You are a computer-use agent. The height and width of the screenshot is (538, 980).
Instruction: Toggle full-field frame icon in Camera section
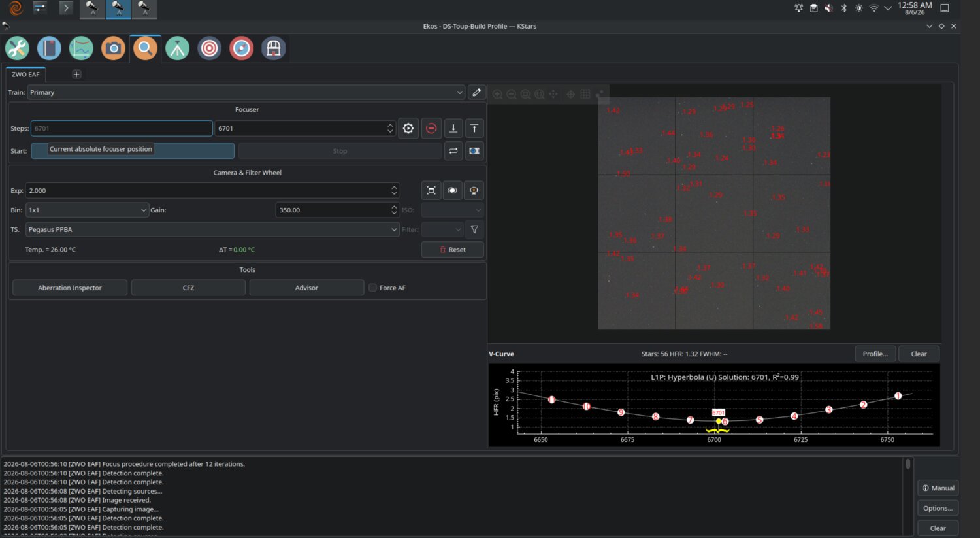(x=431, y=190)
